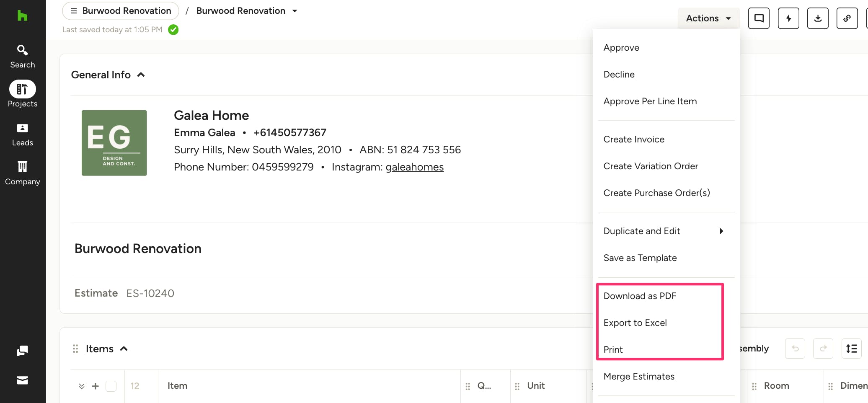Click the copy link icon button

coord(847,18)
